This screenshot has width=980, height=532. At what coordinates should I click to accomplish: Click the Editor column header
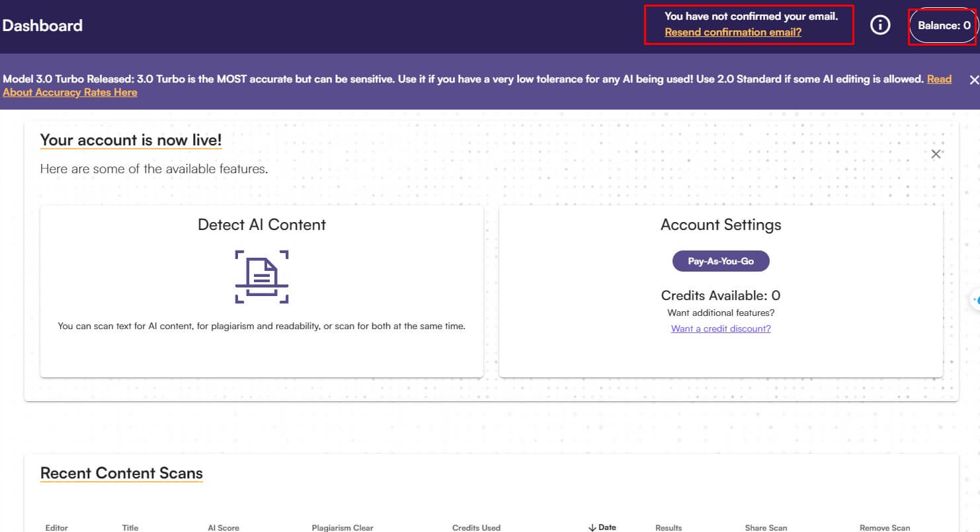pos(57,527)
